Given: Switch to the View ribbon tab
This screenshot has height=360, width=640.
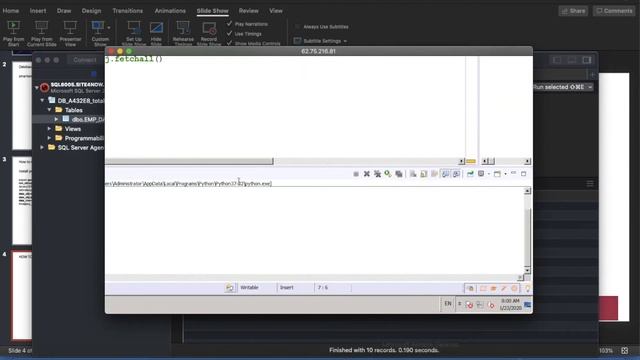Looking at the screenshot, I should pos(276,11).
